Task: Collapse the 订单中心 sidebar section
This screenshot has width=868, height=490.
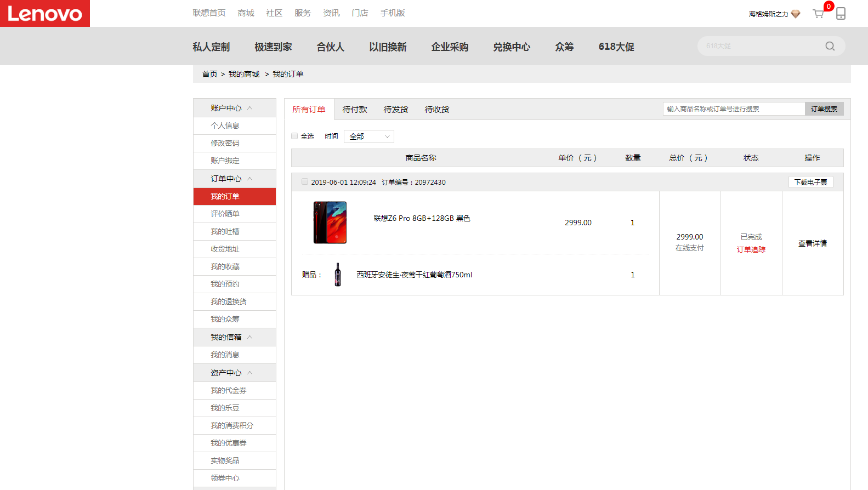Action: (x=249, y=179)
